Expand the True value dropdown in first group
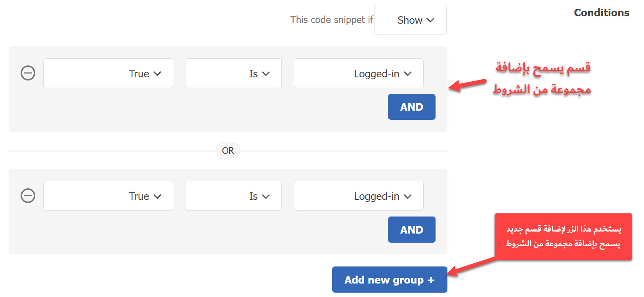 coord(108,73)
